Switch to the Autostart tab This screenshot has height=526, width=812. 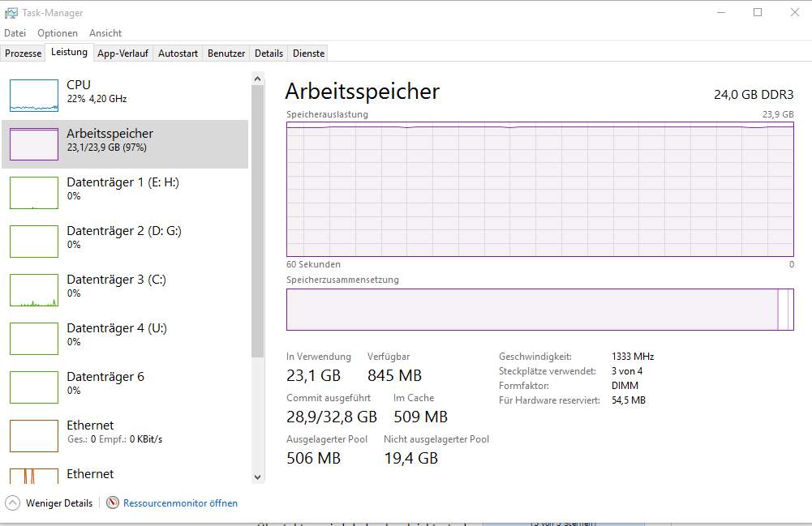click(x=178, y=53)
